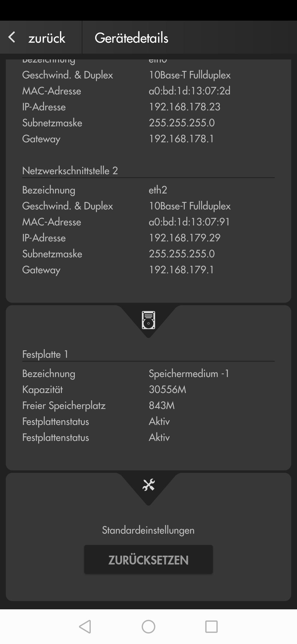
Task: Tap the free storage value 843M
Action: coord(162,405)
